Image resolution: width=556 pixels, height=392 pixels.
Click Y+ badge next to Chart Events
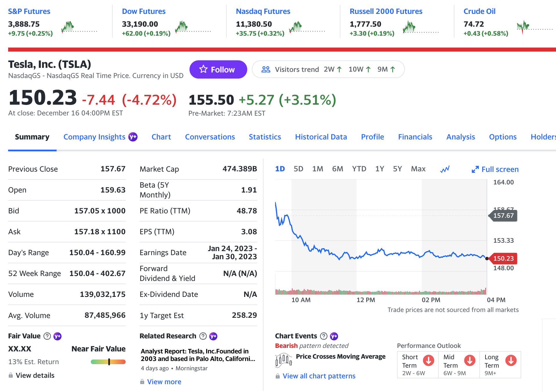click(x=334, y=336)
